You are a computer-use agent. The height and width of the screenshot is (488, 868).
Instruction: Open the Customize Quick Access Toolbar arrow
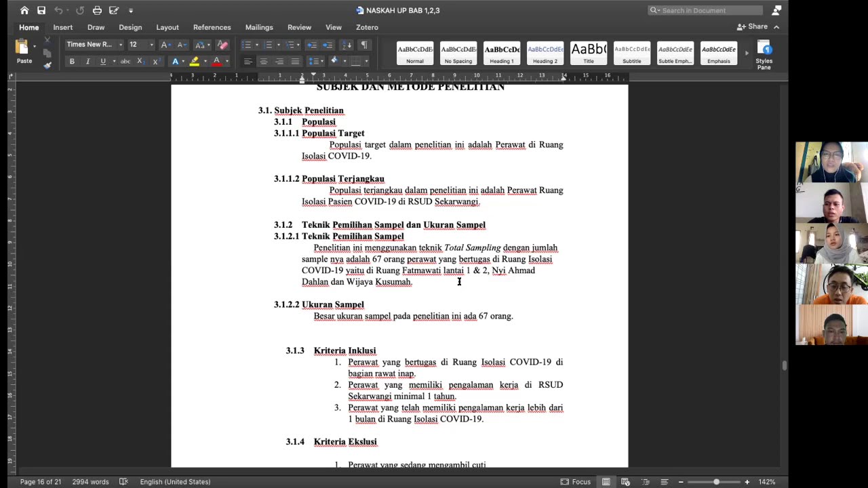(131, 10)
